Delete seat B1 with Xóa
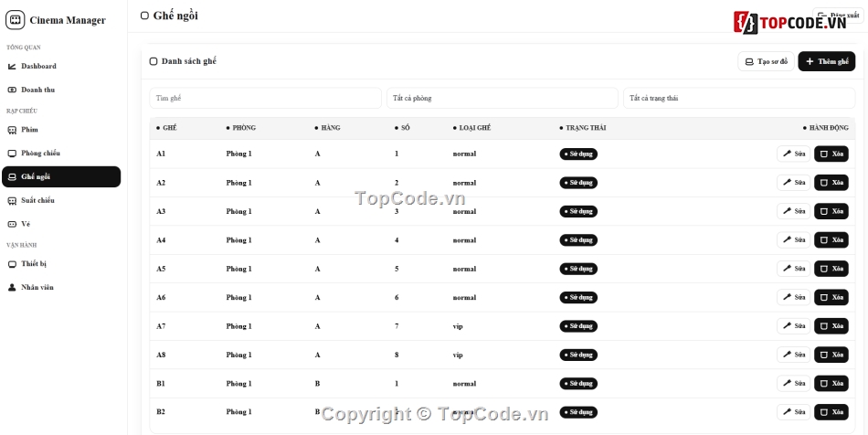 pos(831,383)
